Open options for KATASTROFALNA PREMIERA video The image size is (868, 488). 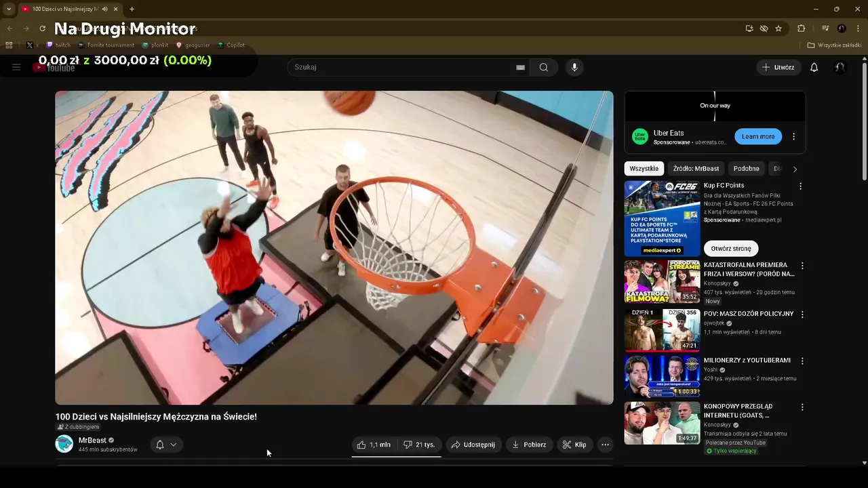pos(802,266)
